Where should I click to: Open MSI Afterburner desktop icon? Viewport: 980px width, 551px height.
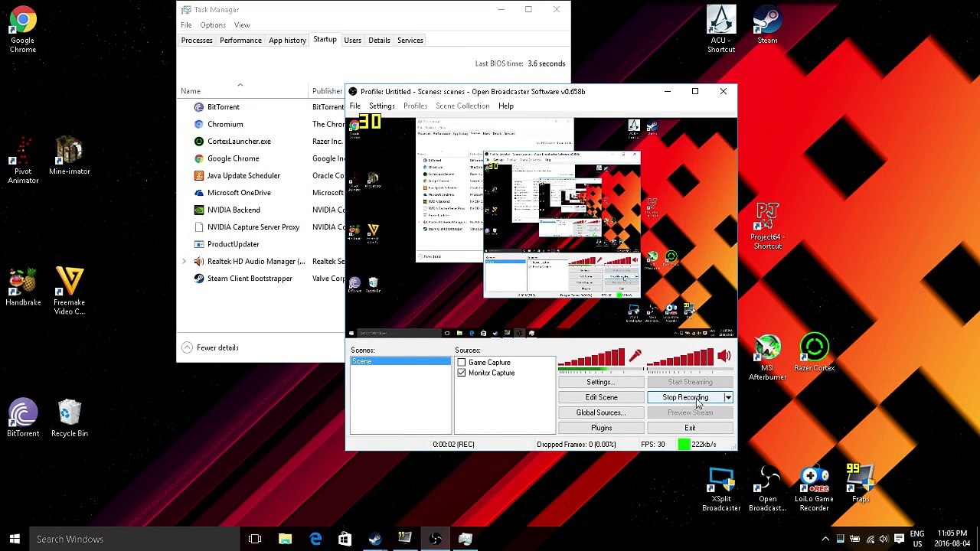click(x=767, y=357)
